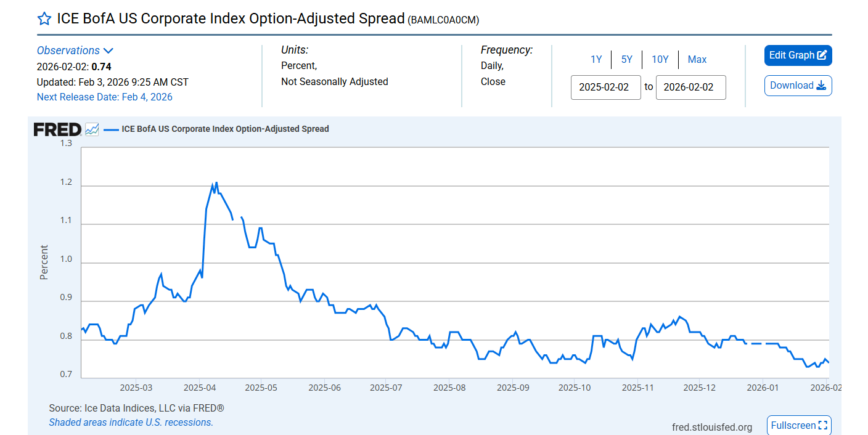Toggle the series legend in the chart header

click(224, 129)
